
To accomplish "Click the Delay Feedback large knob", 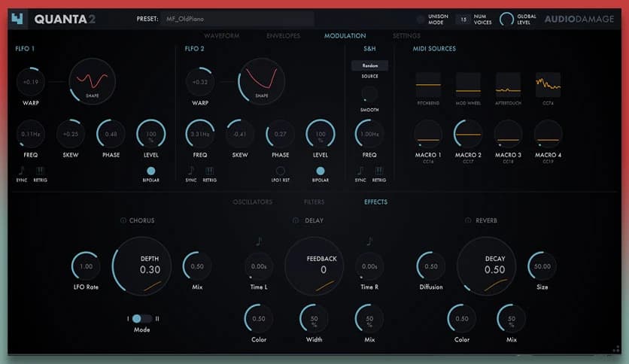I will click(314, 266).
